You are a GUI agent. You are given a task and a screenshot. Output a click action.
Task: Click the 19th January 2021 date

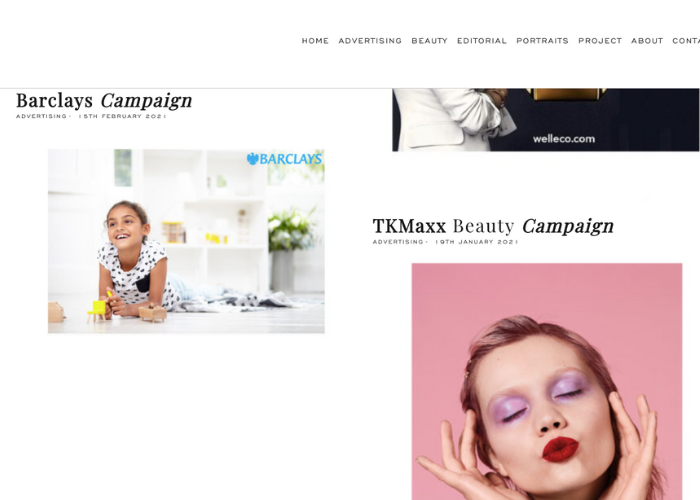[x=477, y=242]
